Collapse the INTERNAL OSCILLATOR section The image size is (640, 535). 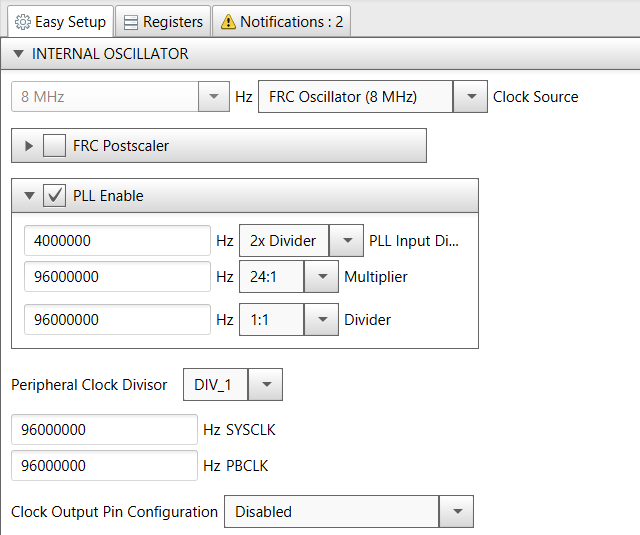click(x=18, y=54)
